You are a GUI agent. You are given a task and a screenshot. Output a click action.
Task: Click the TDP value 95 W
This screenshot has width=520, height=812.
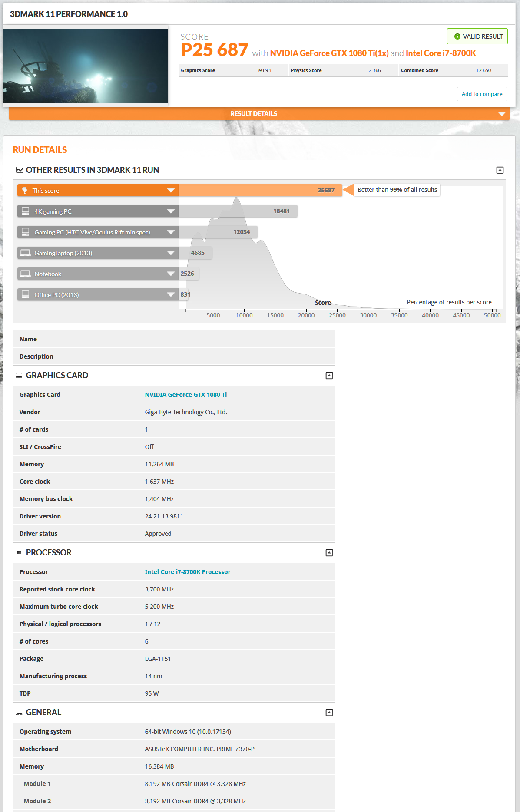(x=152, y=693)
